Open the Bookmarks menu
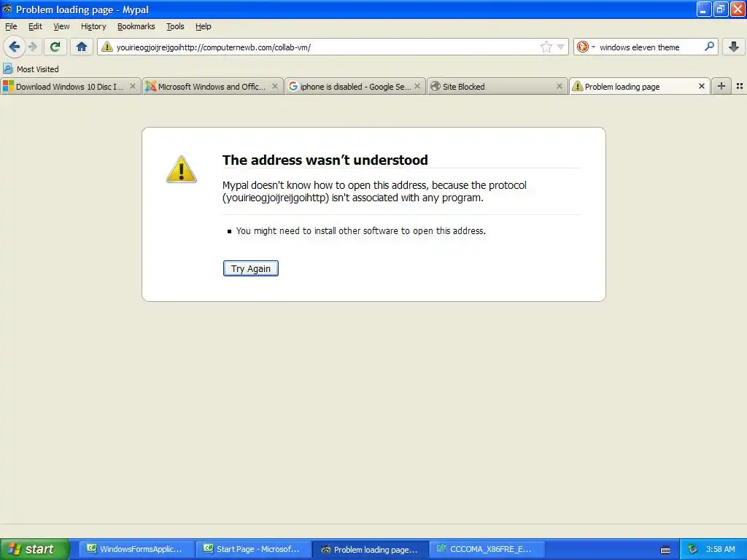 click(x=136, y=26)
